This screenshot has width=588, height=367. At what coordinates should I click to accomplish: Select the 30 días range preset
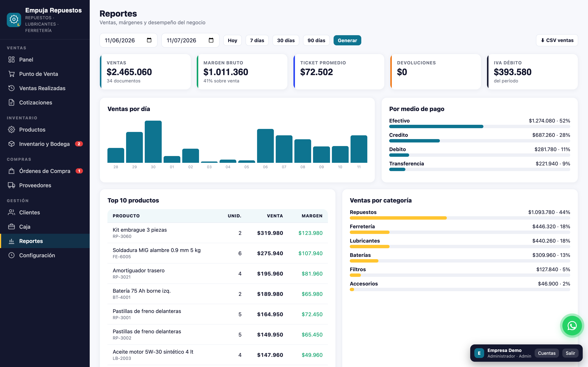click(x=286, y=40)
